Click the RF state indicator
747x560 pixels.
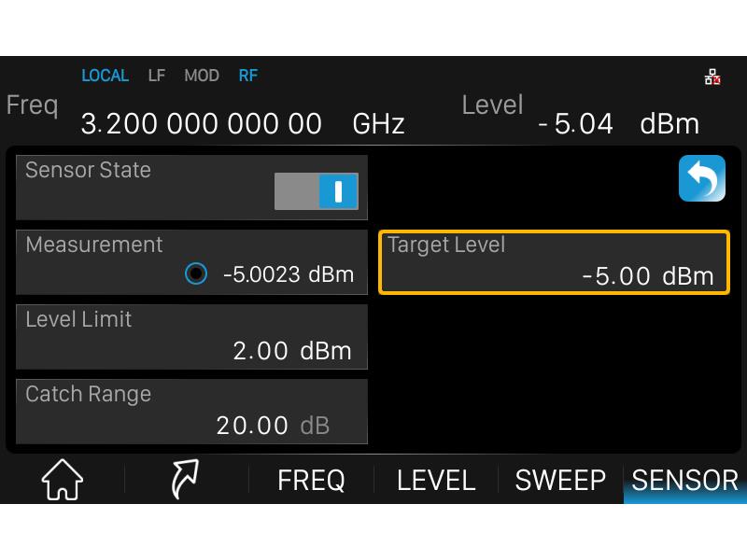click(x=247, y=76)
